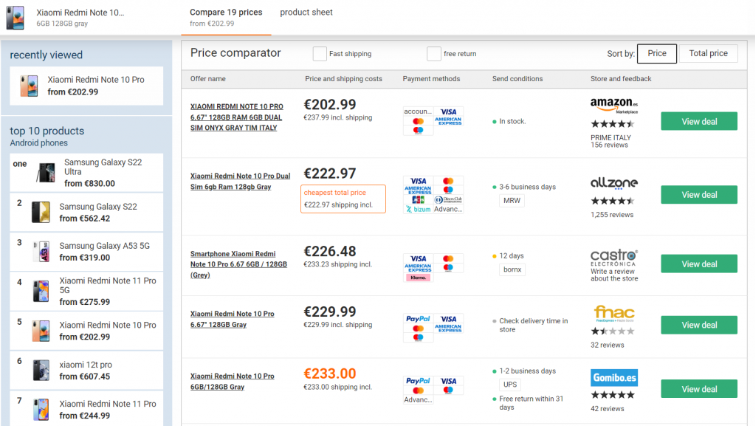Sort offers by Total price
Screen dimensions: 755x426
(x=708, y=53)
